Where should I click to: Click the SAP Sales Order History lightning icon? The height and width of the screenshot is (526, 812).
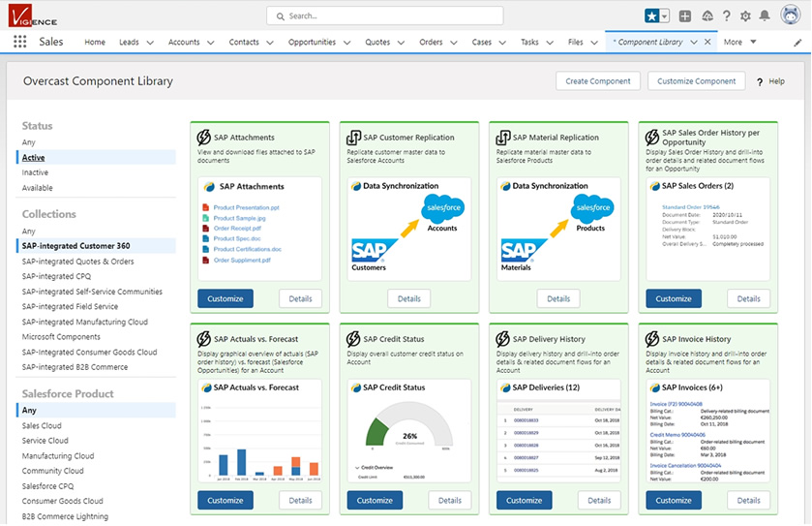pos(652,138)
